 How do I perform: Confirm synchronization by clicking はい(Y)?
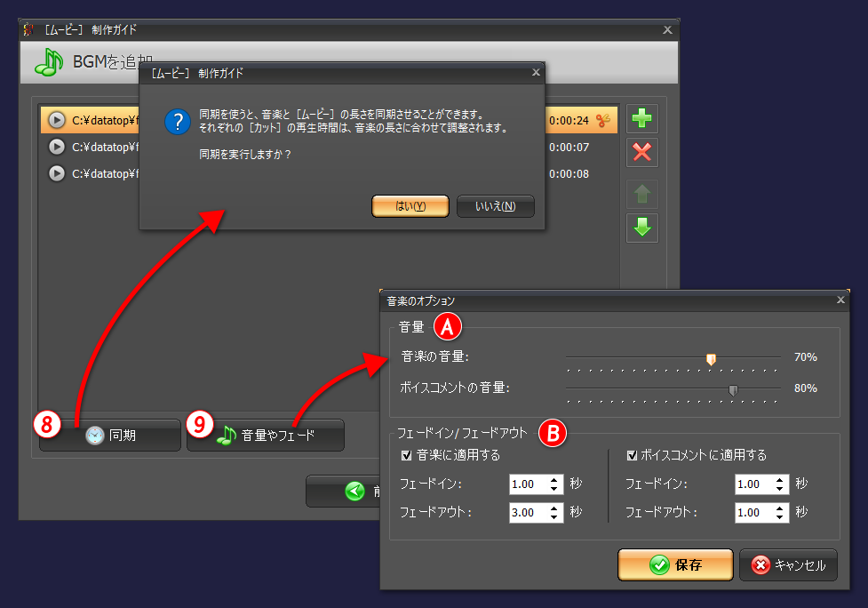click(410, 205)
